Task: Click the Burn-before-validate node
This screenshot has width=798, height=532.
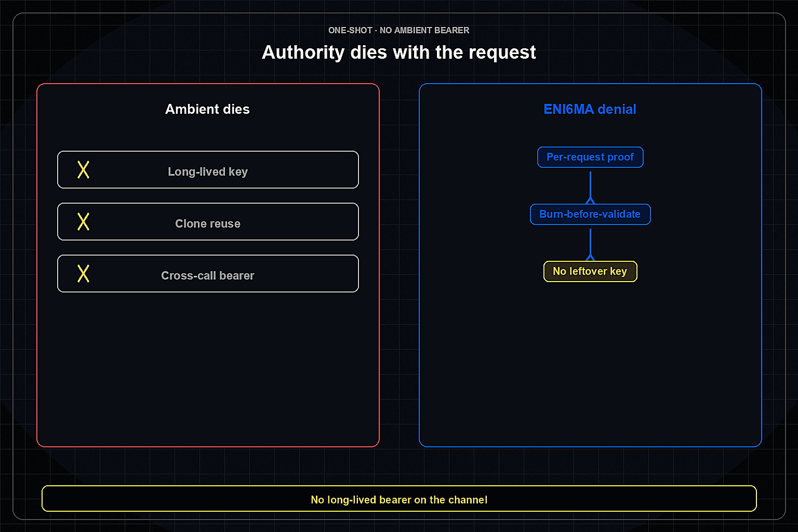Action: (x=590, y=214)
